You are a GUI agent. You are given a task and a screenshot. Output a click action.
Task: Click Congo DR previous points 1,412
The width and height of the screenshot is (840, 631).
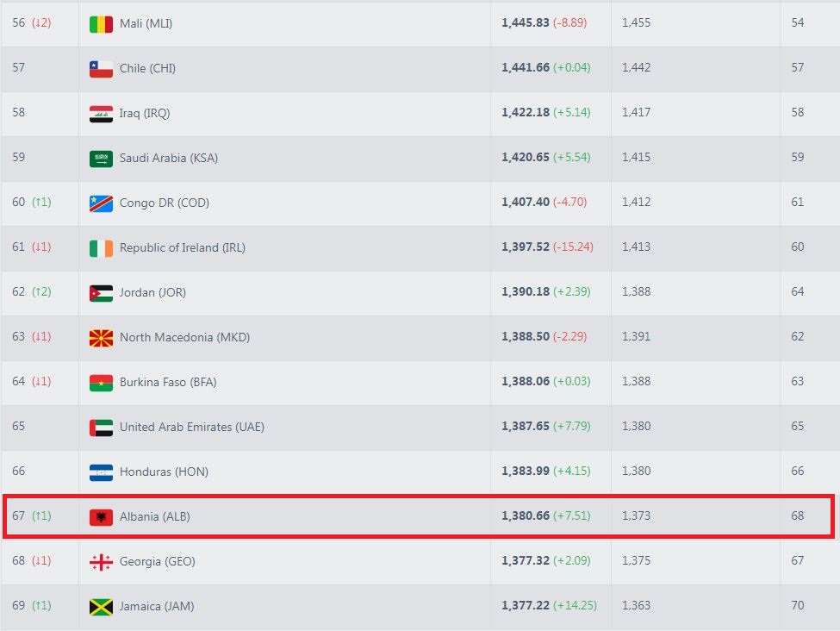tap(636, 203)
